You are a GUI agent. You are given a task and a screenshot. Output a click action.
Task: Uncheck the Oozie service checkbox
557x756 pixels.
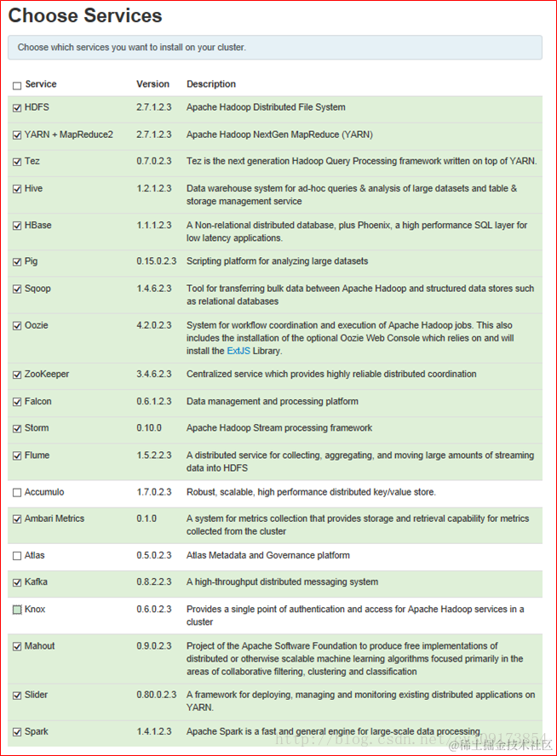[17, 326]
